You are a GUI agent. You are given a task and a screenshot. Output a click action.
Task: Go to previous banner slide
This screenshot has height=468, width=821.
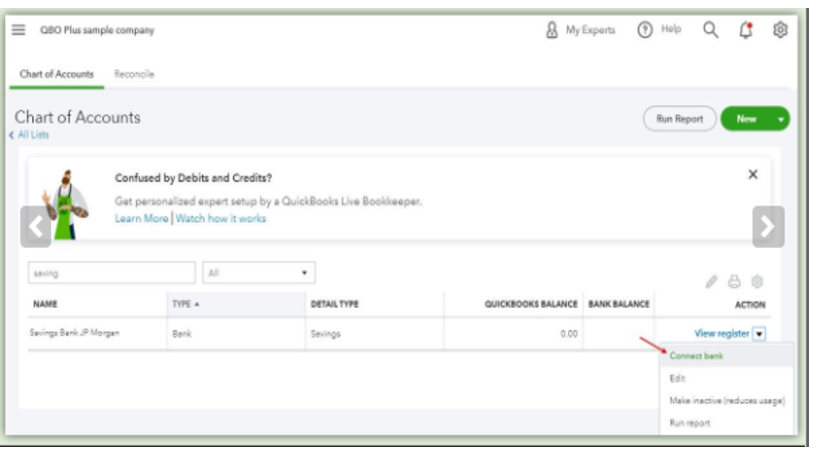click(x=36, y=227)
